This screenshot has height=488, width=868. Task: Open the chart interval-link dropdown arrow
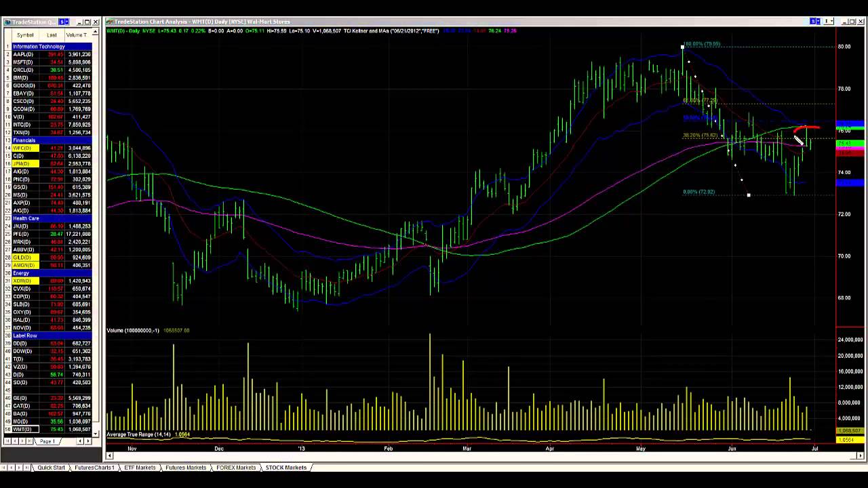[x=832, y=21]
